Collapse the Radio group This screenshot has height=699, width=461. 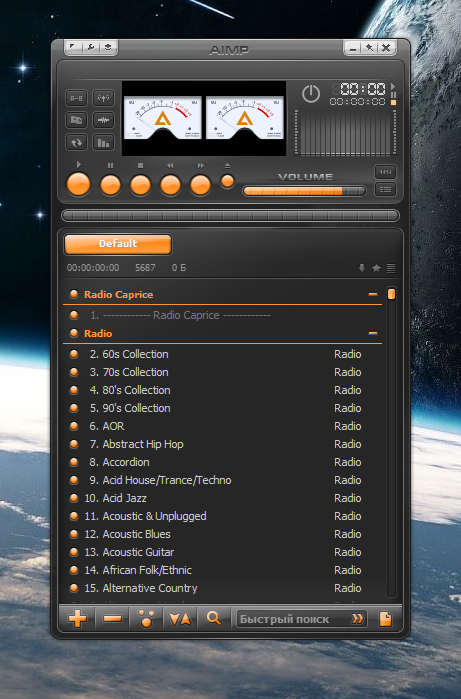click(373, 333)
